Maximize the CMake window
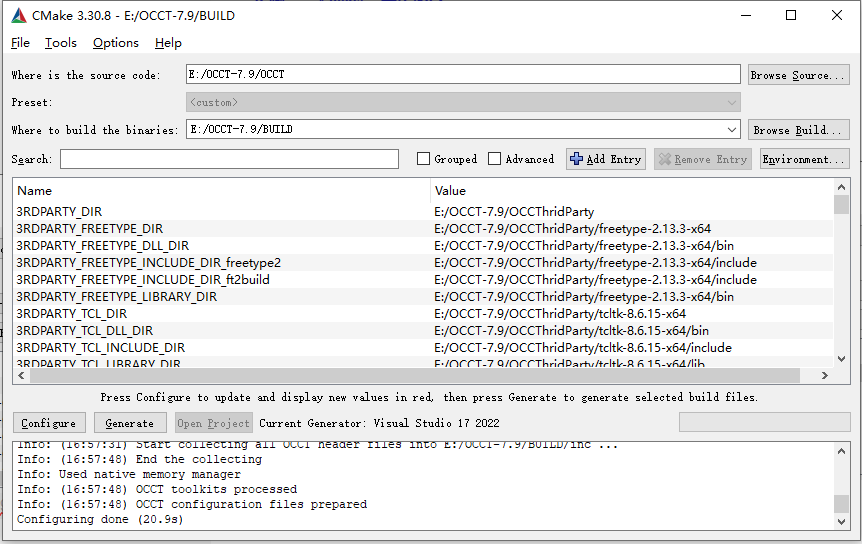 [791, 15]
